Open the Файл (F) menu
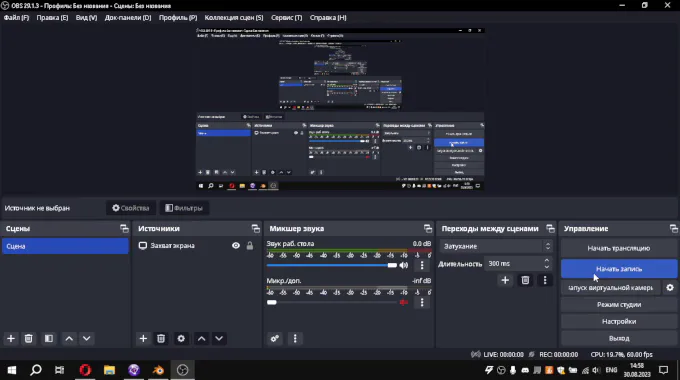Screen dimensions: 680x380 (x=16, y=18)
